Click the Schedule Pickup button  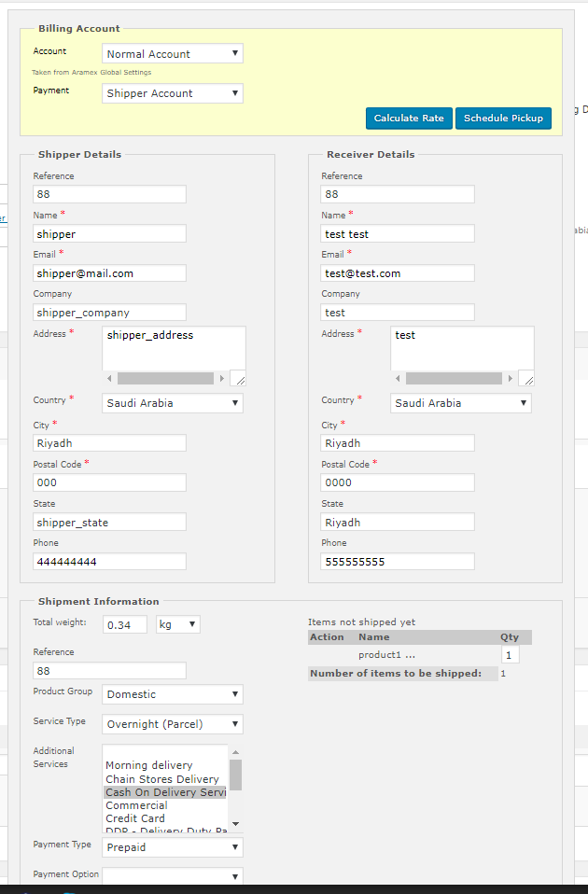(503, 119)
